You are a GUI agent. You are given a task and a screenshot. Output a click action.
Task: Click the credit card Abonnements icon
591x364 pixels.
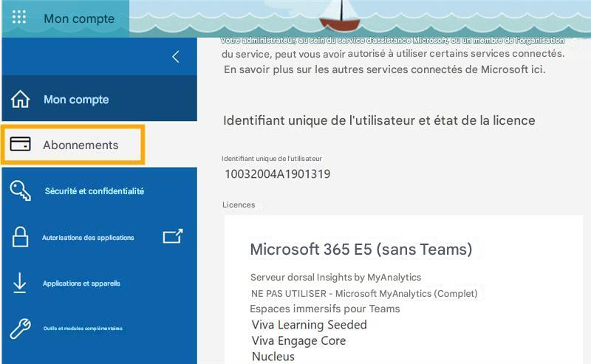[21, 144]
